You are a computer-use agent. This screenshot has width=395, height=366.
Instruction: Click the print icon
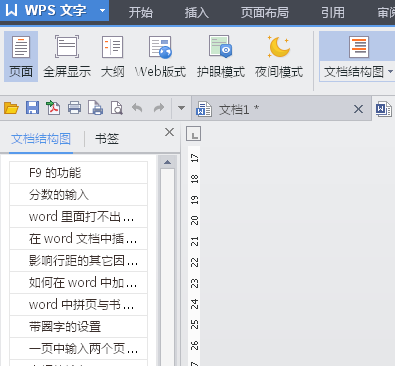coord(74,108)
